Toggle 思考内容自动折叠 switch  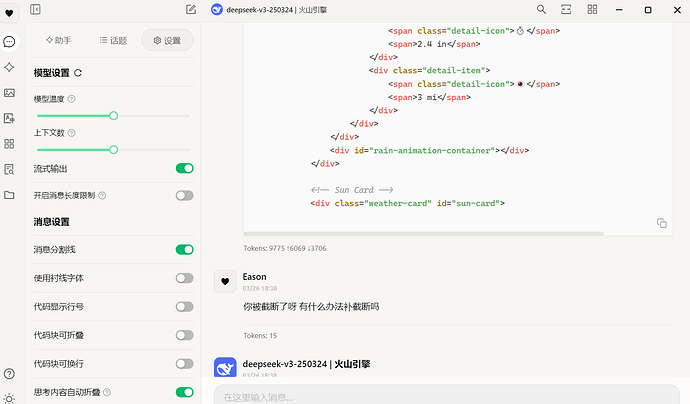[x=184, y=392]
